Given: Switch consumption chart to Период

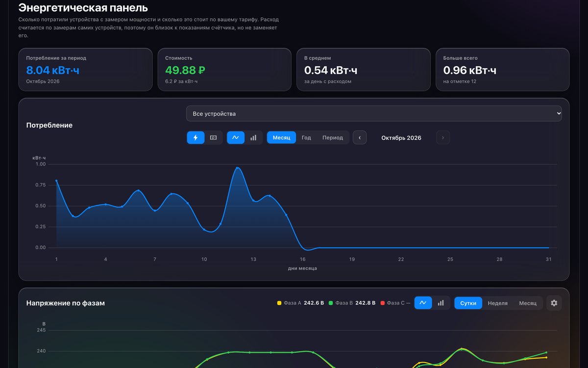Looking at the screenshot, I should coord(333,137).
